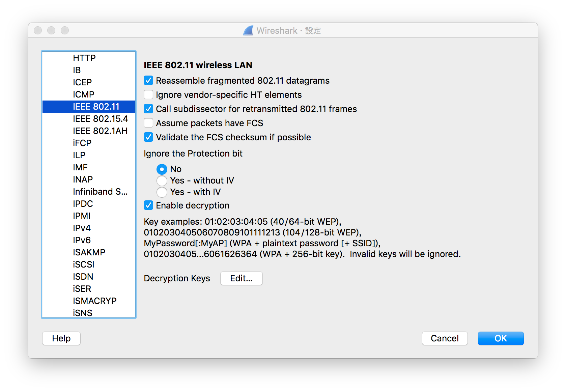Open Decryption Keys Edit dialog
The height and width of the screenshot is (392, 566).
pyautogui.click(x=241, y=278)
